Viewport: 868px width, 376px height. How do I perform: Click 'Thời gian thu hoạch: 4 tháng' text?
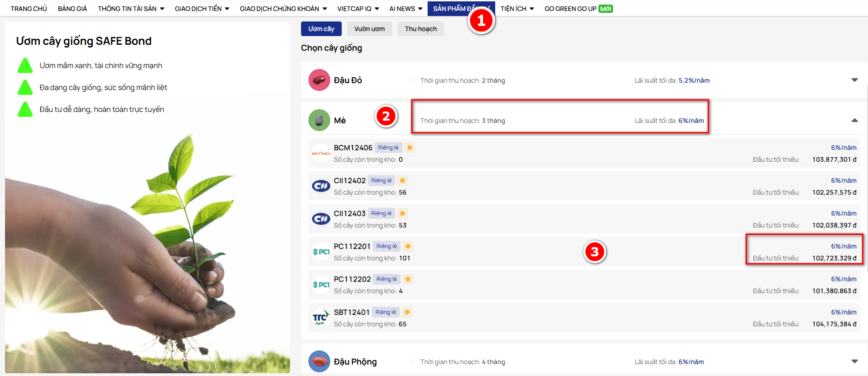(463, 362)
